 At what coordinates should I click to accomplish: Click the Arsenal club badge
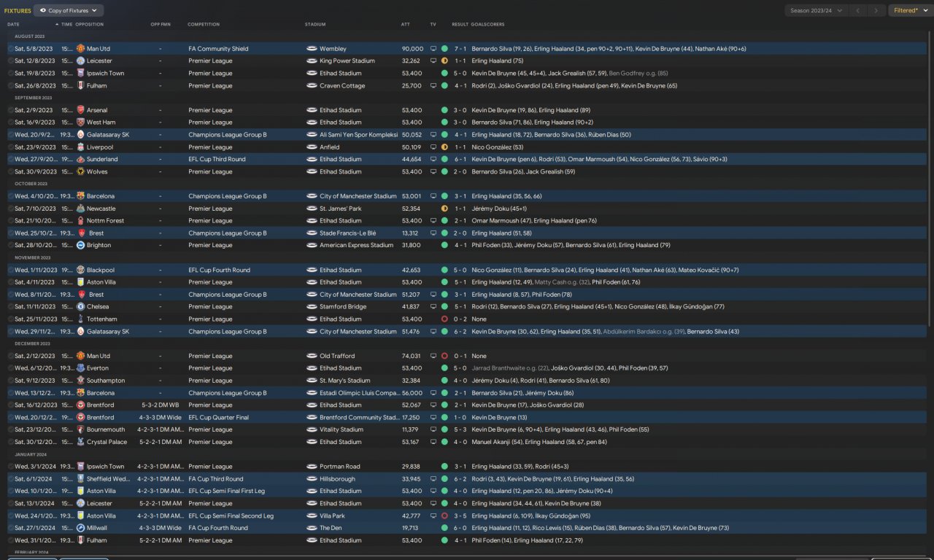click(80, 110)
